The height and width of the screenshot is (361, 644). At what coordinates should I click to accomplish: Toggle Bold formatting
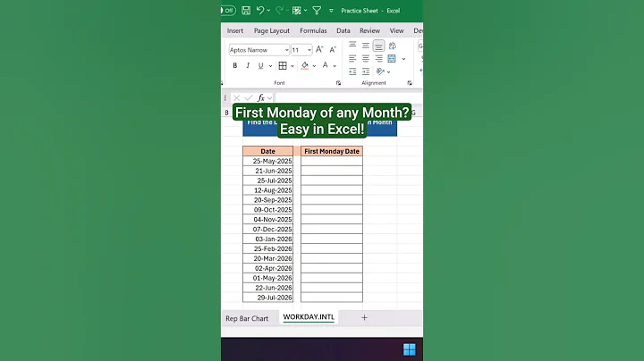coord(235,65)
